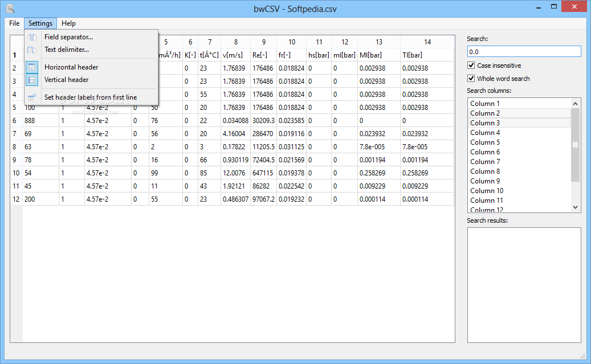The image size is (591, 364).
Task: Select Column 8 in search columns list
Action: point(519,171)
